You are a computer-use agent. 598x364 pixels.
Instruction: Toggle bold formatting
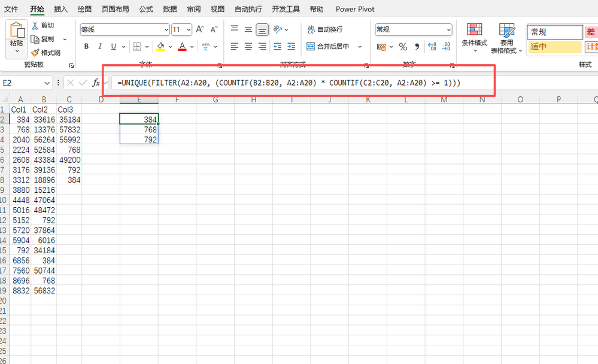(87, 46)
